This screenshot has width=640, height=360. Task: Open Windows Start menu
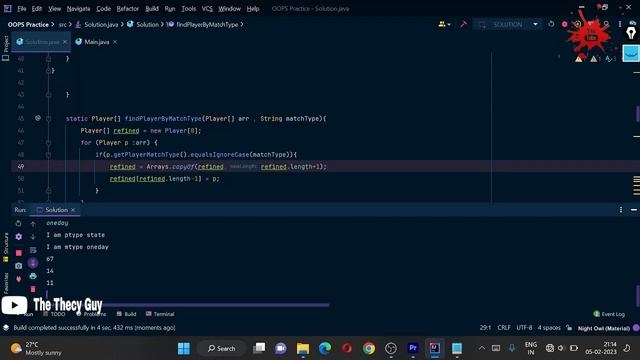(x=184, y=348)
